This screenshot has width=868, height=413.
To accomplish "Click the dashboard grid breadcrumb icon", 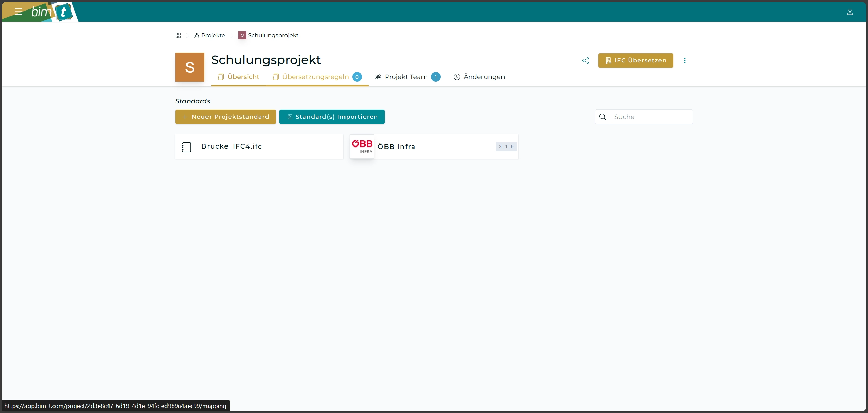I will coord(178,35).
